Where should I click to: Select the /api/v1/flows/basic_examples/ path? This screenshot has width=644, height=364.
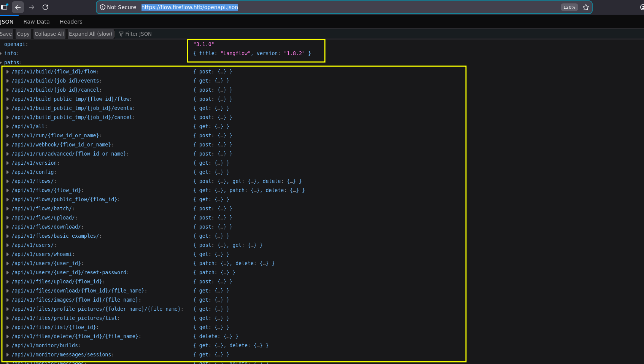click(x=57, y=236)
